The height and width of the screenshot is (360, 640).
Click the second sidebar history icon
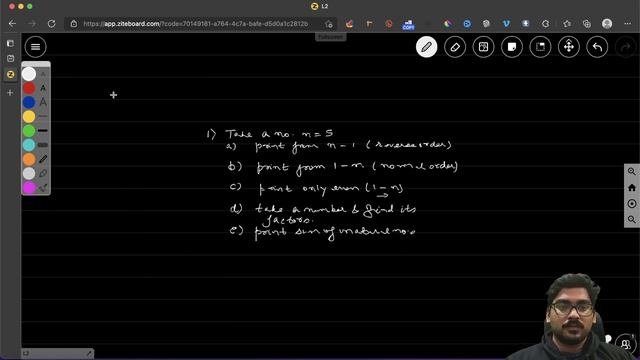point(10,59)
